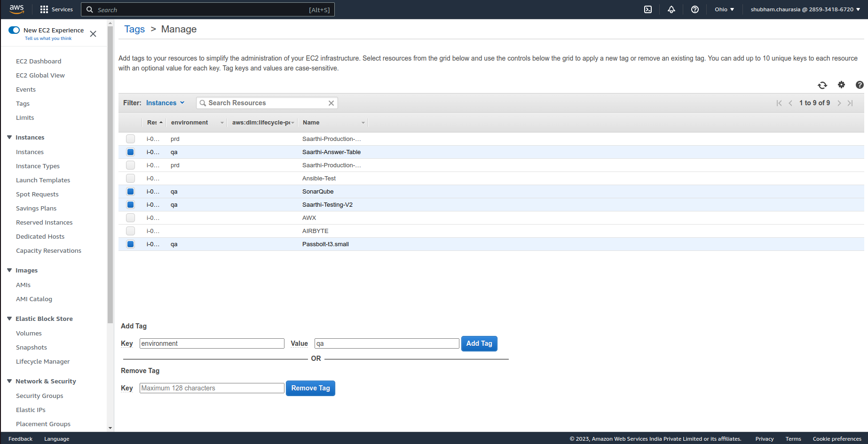Viewport: 868px width, 444px height.
Task: Check the AWX row checkbox
Action: [x=130, y=218]
